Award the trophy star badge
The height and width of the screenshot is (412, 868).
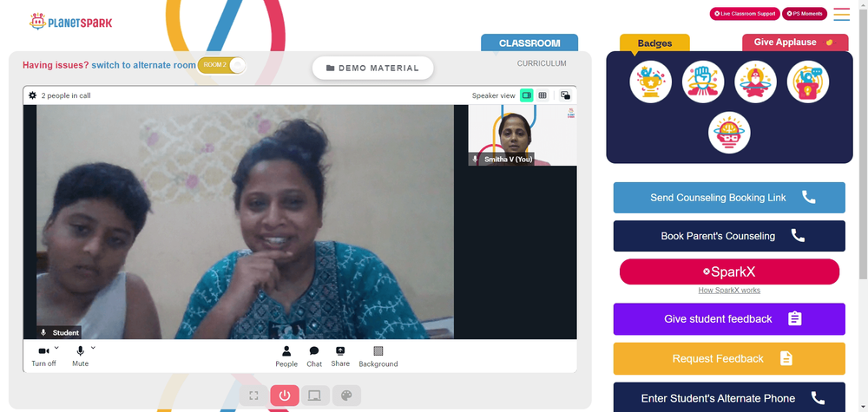tap(650, 82)
